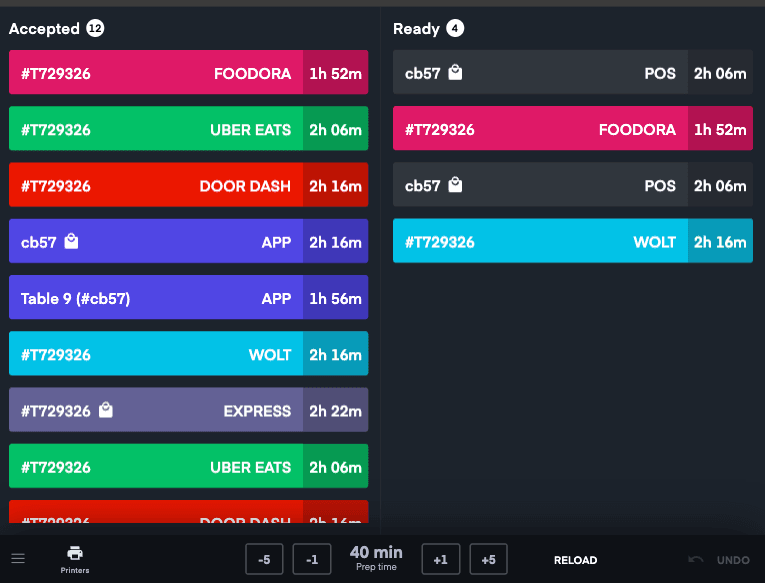Click the Ready column header

[x=415, y=29]
